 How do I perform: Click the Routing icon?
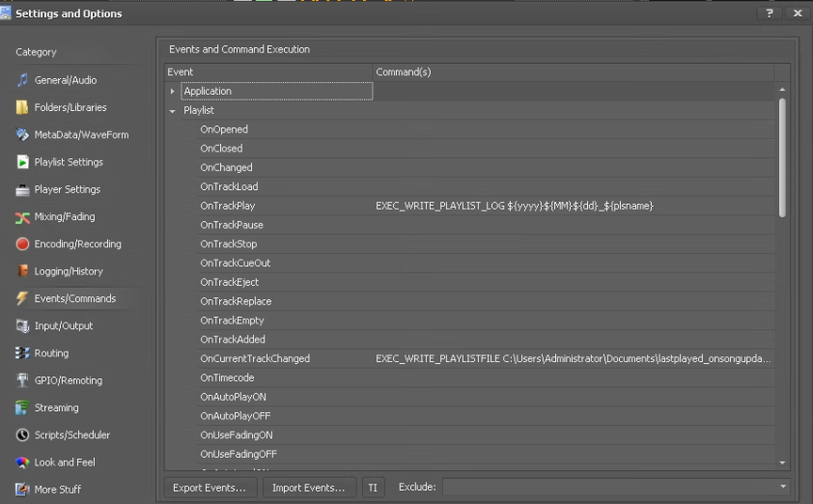click(22, 353)
